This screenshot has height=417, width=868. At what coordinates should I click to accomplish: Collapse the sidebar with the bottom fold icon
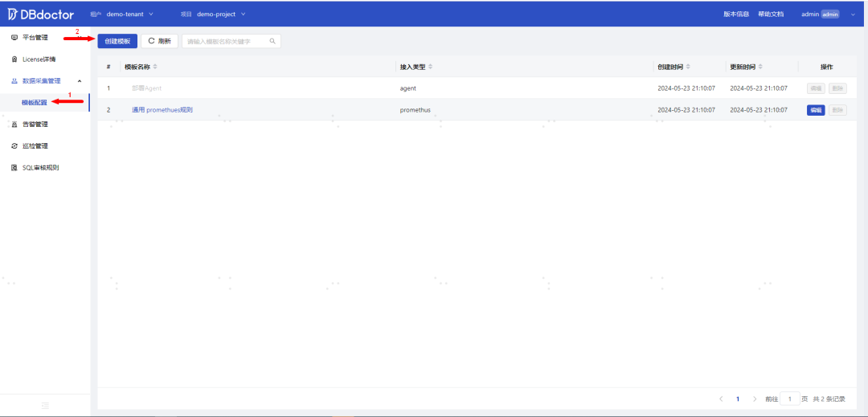click(x=45, y=406)
